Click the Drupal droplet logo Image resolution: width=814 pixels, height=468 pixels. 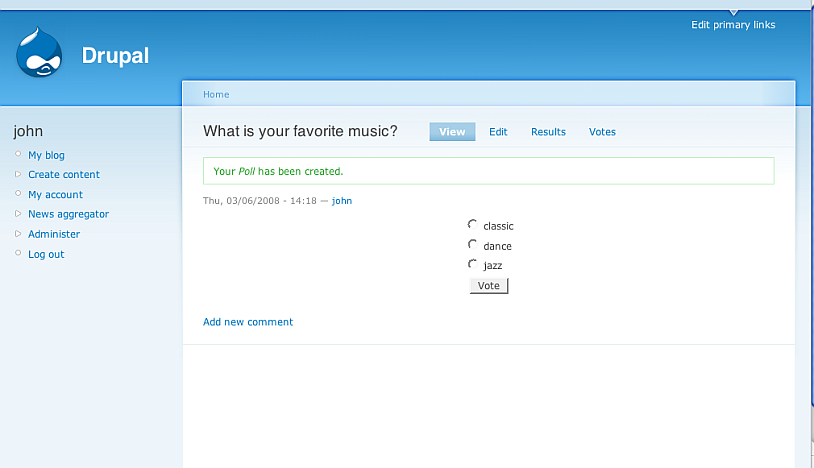tap(39, 54)
